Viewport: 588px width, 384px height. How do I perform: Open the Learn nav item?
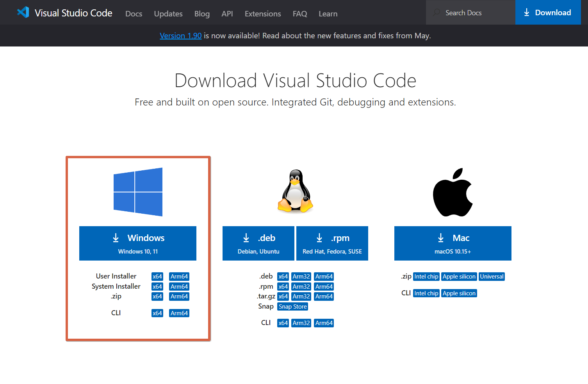(328, 14)
